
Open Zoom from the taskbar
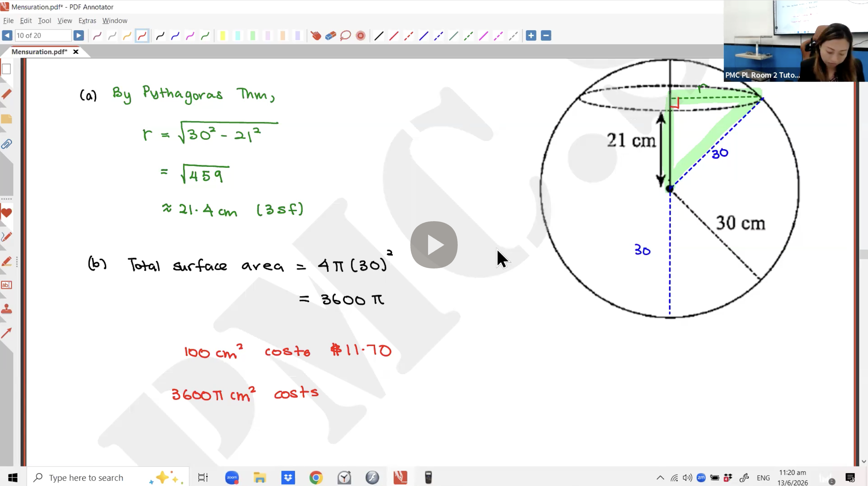[x=232, y=478]
